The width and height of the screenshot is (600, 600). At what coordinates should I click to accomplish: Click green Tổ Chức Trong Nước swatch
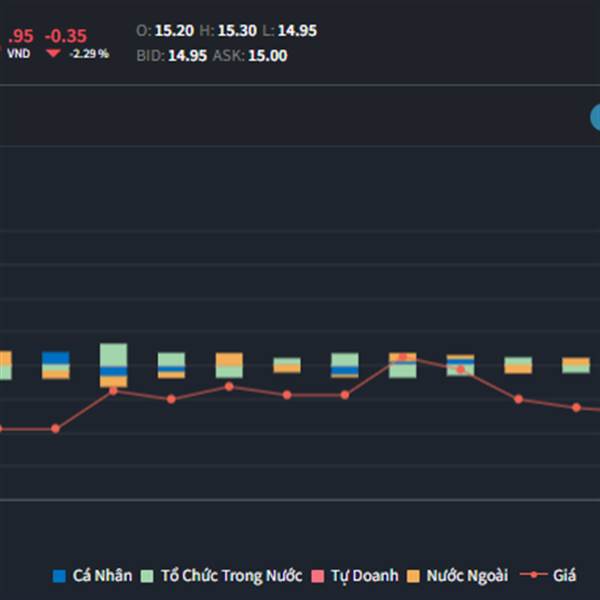coord(147,576)
